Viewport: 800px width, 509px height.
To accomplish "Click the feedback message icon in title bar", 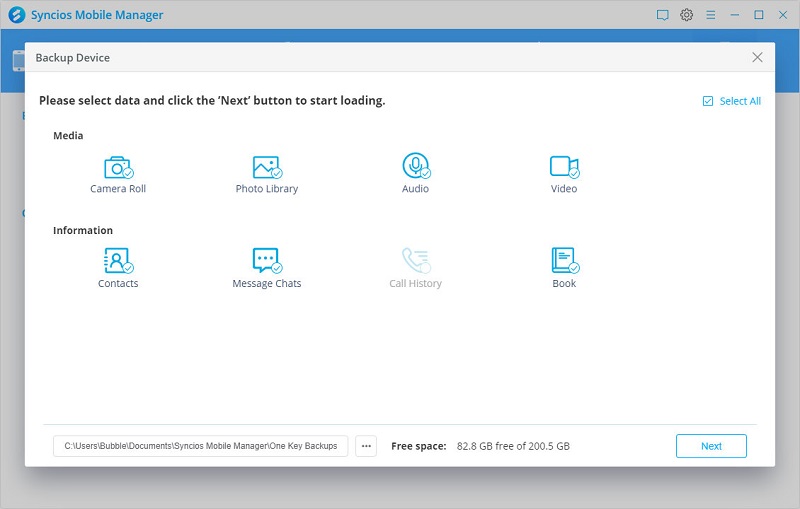I will coord(662,15).
